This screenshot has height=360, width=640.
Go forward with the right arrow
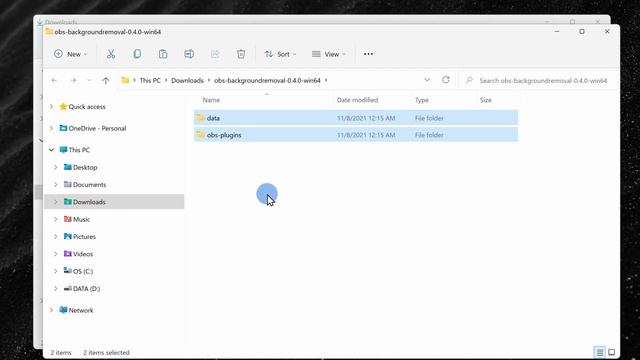pos(73,80)
